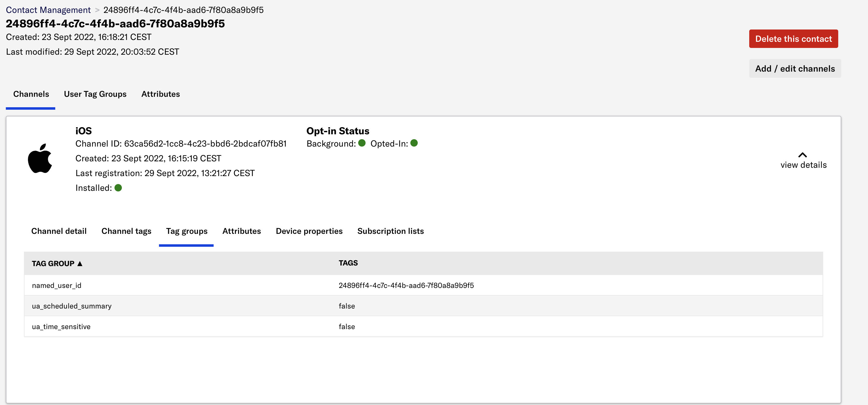Sort the table by TAG GROUP column

pyautogui.click(x=57, y=263)
